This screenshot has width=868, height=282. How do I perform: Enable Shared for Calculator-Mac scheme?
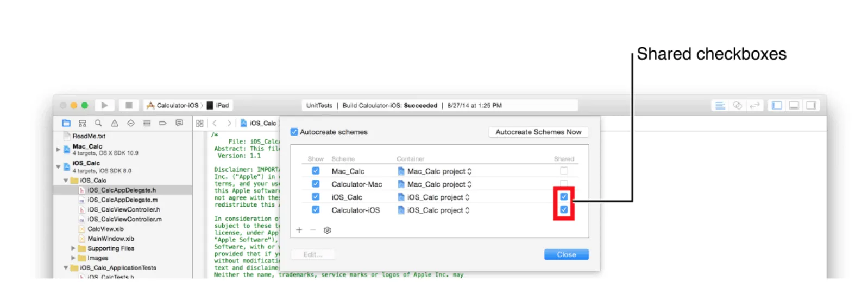(x=564, y=183)
